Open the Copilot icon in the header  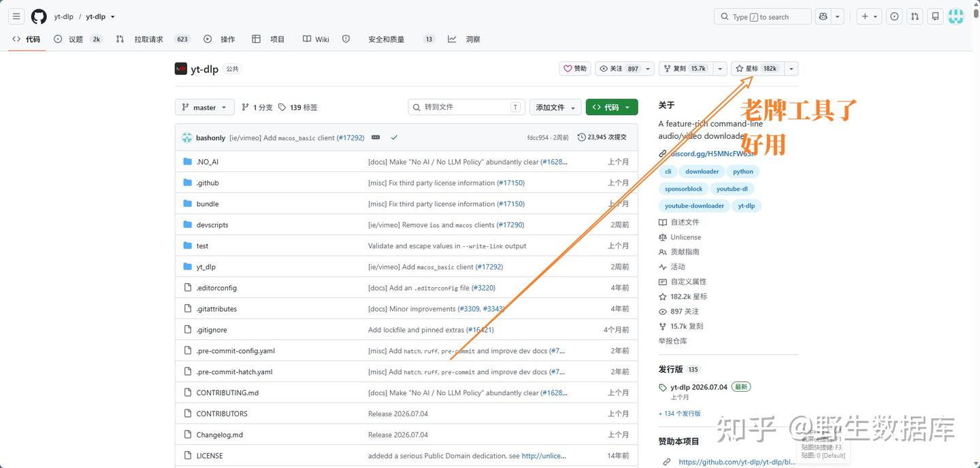pos(823,16)
